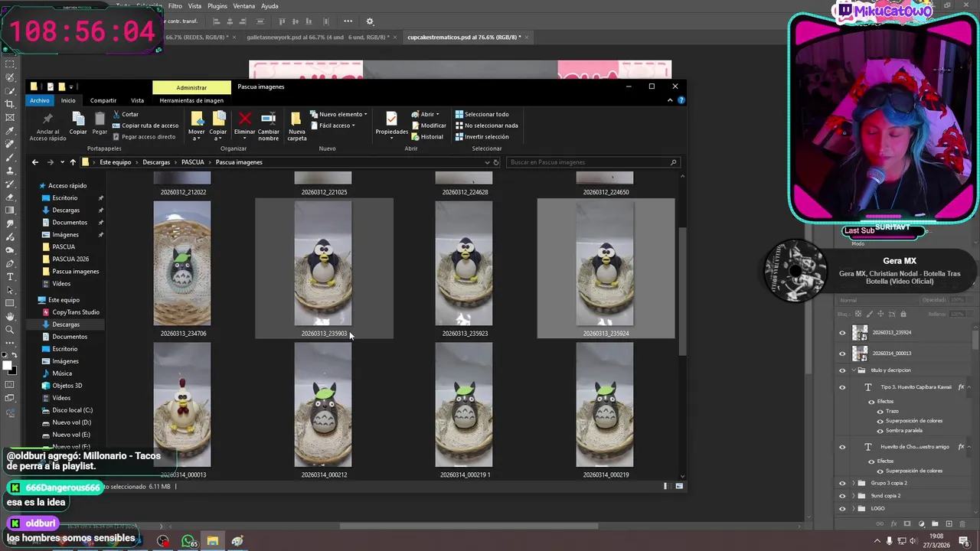Screen dimensions: 980x551
Task: Switch to Vista ribbon tab in Explorer
Action: tap(137, 100)
